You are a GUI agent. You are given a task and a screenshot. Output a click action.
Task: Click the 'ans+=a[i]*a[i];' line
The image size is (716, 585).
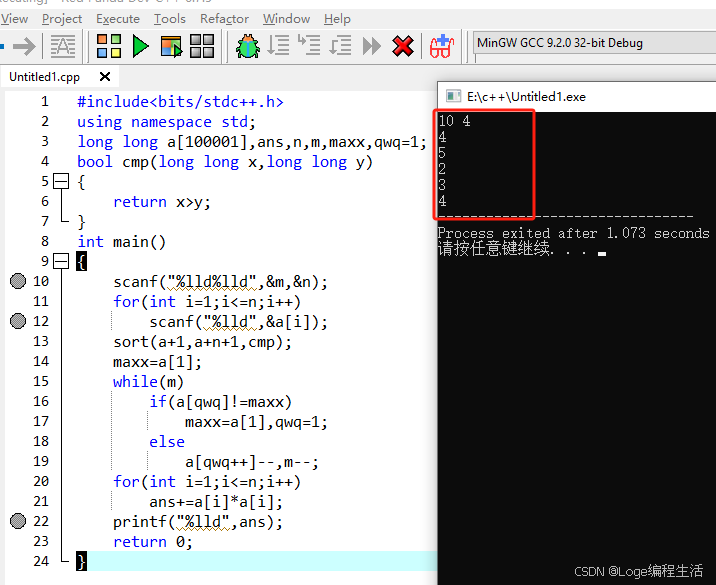[216, 502]
